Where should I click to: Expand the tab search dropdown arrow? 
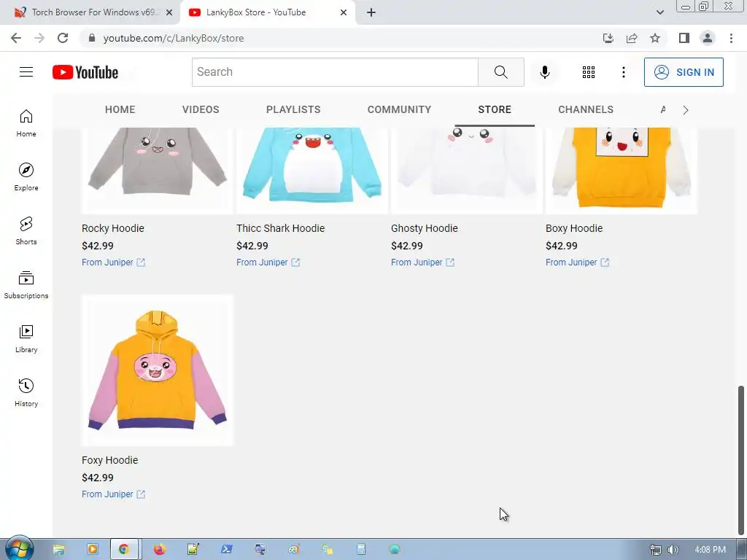point(659,12)
